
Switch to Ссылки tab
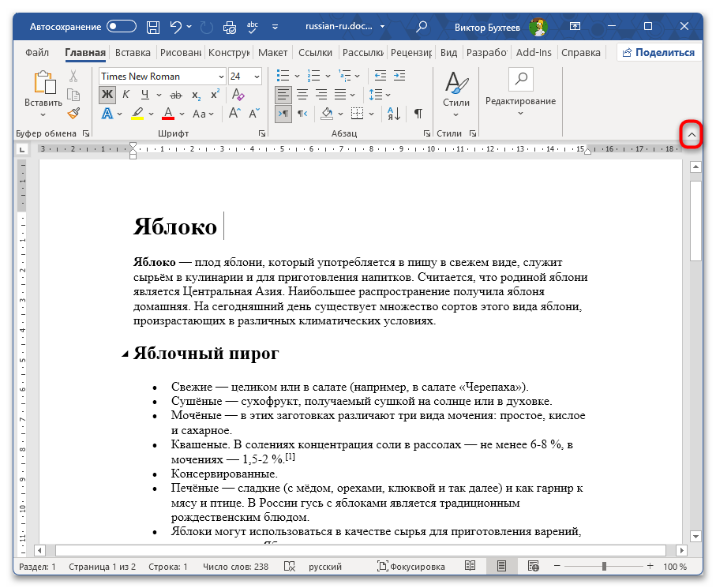315,53
